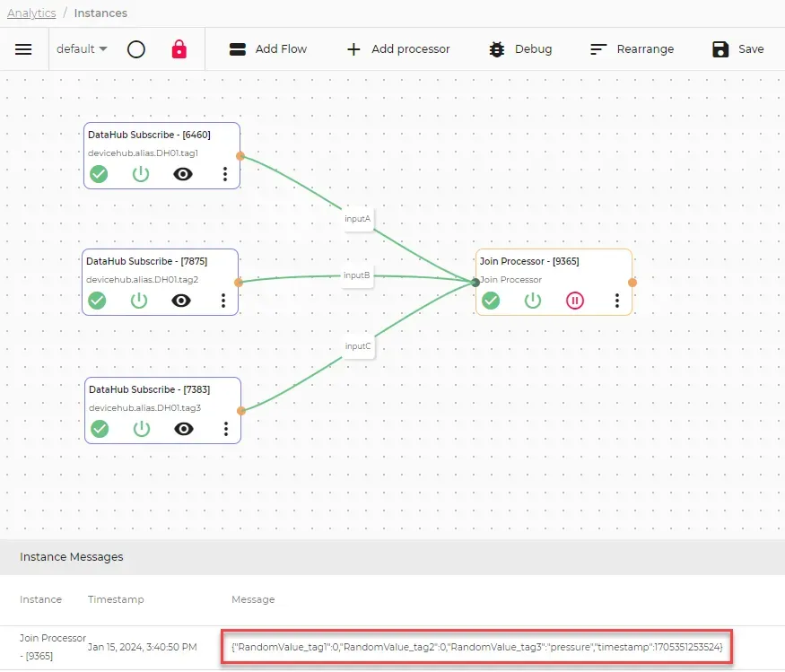
Task: Toggle power of Join Processor [9365]
Action: tap(533, 301)
